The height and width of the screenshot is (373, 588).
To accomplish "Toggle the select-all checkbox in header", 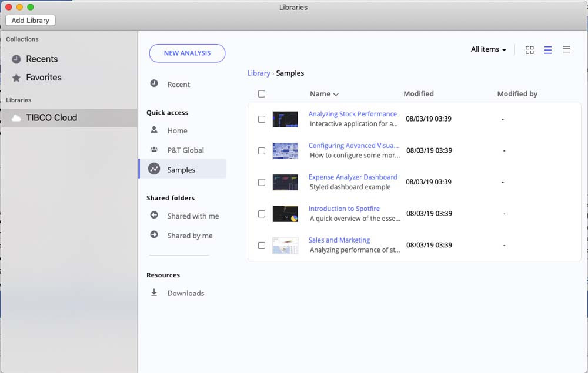I will pos(262,94).
